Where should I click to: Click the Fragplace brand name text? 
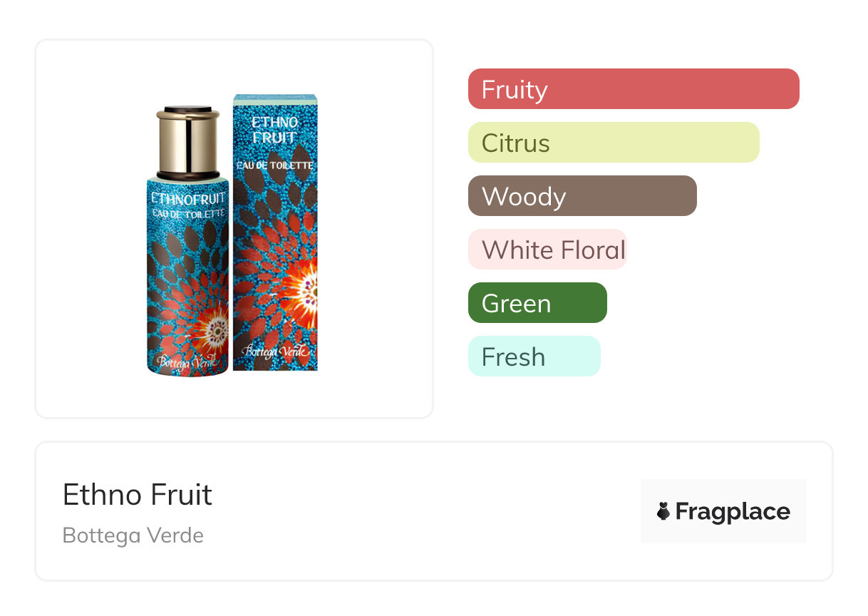(733, 511)
